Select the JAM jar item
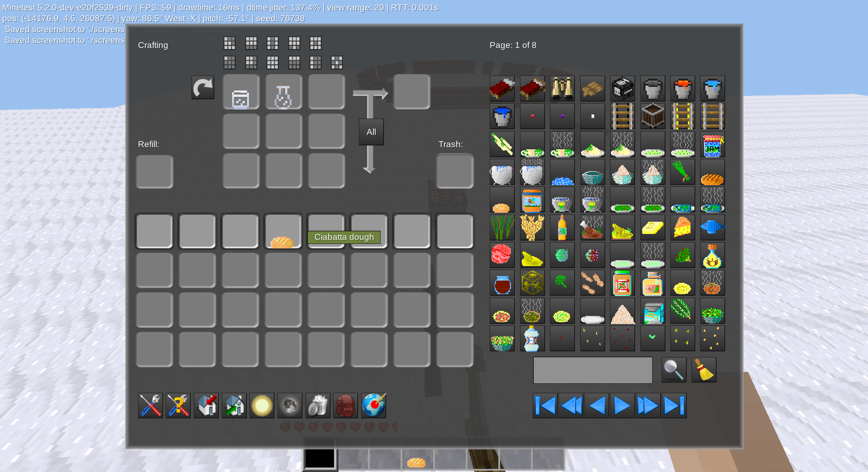The width and height of the screenshot is (868, 472). [x=712, y=144]
